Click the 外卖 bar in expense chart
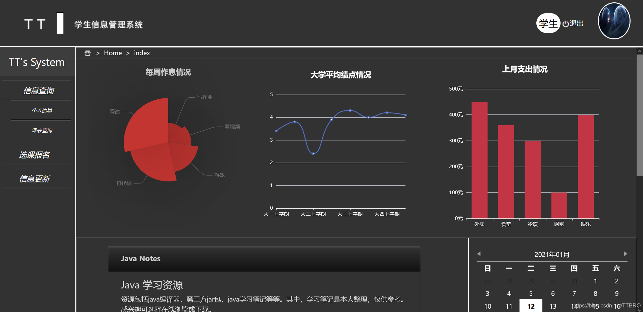Viewport: 644px width, 312px height. [479, 160]
